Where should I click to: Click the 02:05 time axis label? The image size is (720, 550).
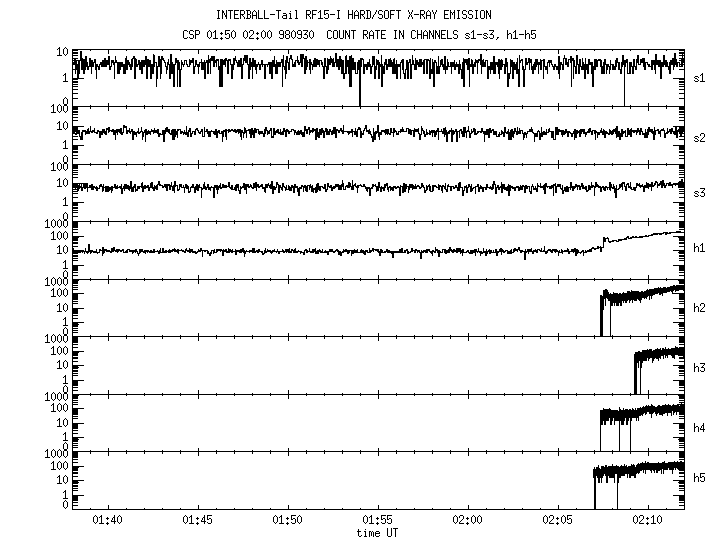(557, 519)
